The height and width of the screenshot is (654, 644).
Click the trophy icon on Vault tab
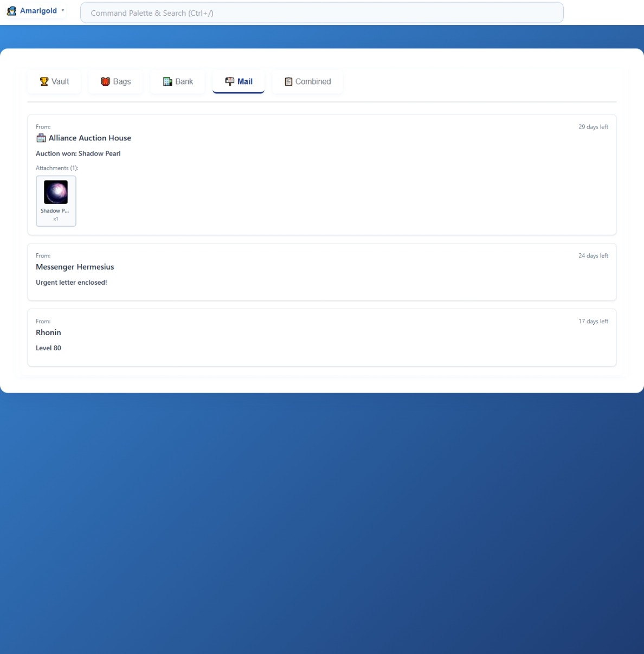[x=44, y=81]
